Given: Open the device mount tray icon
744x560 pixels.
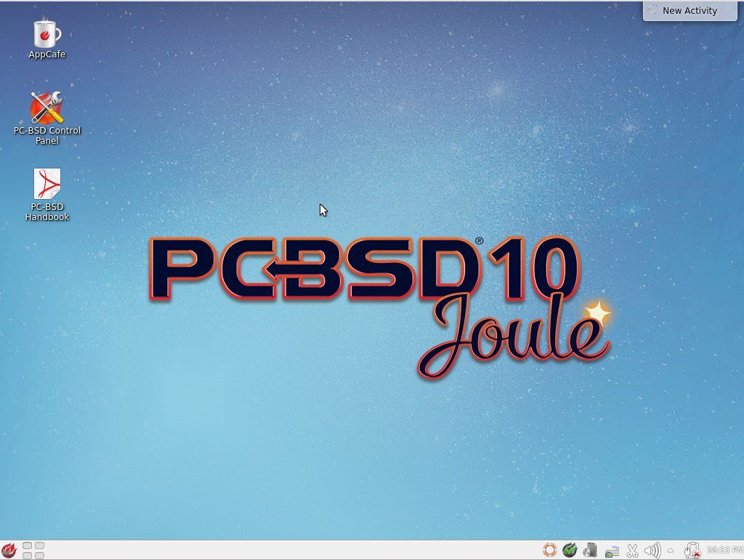Looking at the screenshot, I should [x=590, y=550].
